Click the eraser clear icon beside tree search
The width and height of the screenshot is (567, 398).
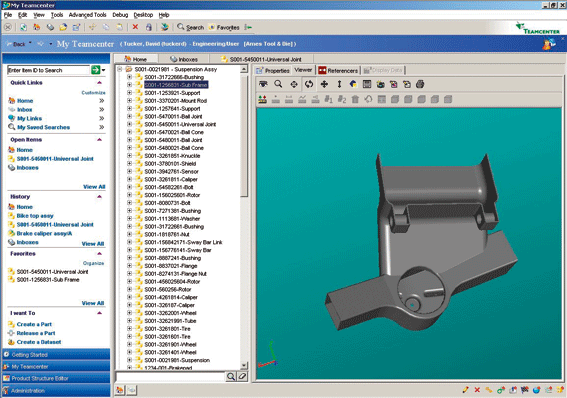point(242,376)
